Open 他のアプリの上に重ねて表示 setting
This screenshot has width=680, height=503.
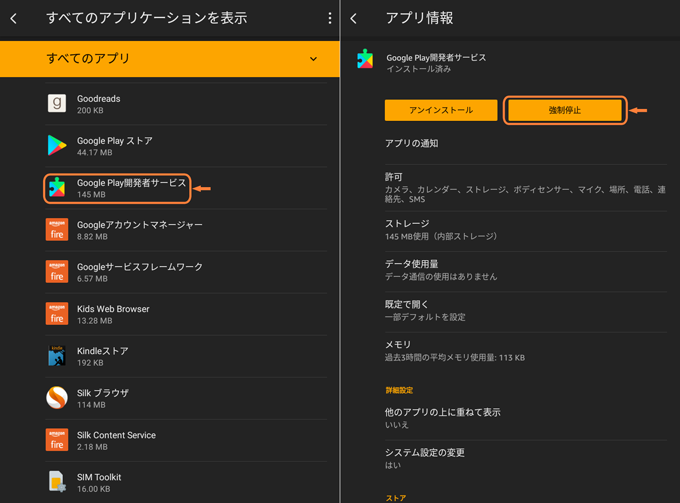[x=526, y=418]
